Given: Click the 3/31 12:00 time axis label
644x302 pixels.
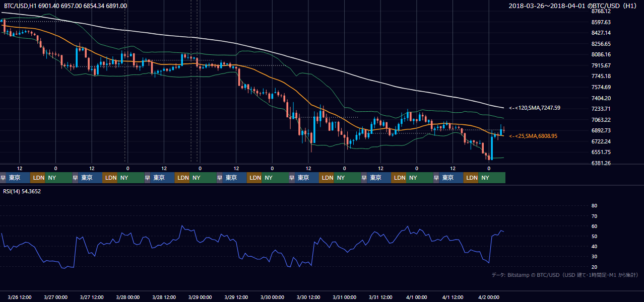Looking at the screenshot, I should point(381,297).
